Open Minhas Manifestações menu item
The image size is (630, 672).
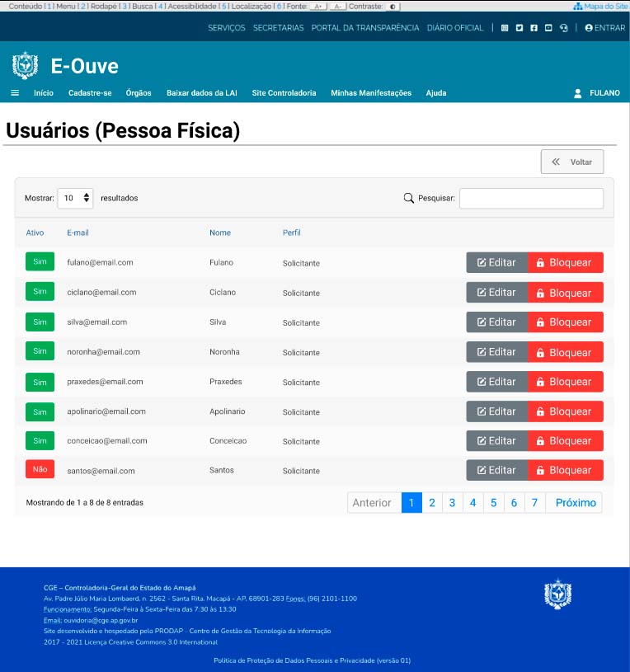pyautogui.click(x=370, y=93)
